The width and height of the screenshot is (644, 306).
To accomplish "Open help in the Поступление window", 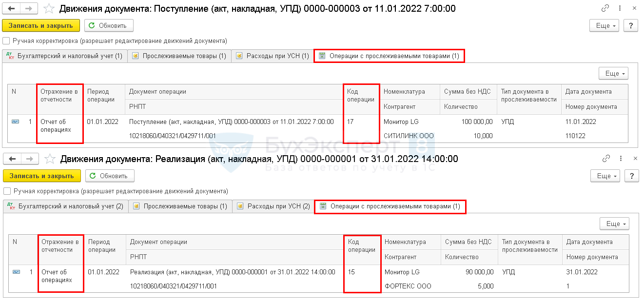I will (x=631, y=25).
